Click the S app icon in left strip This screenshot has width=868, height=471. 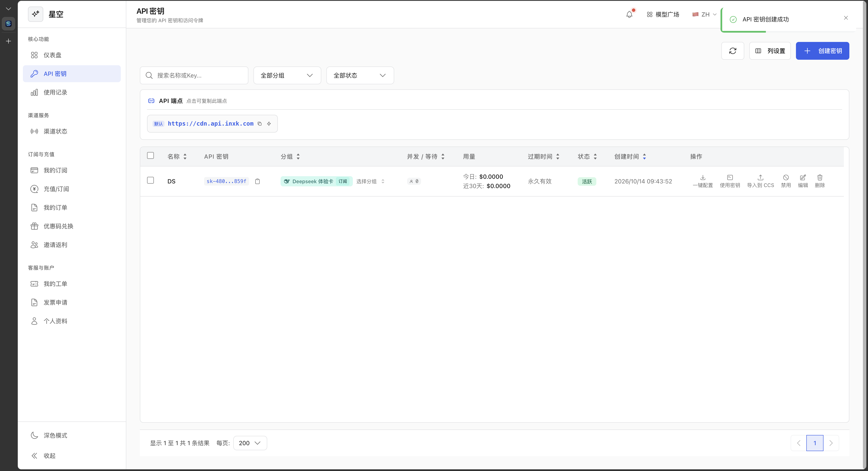8,24
